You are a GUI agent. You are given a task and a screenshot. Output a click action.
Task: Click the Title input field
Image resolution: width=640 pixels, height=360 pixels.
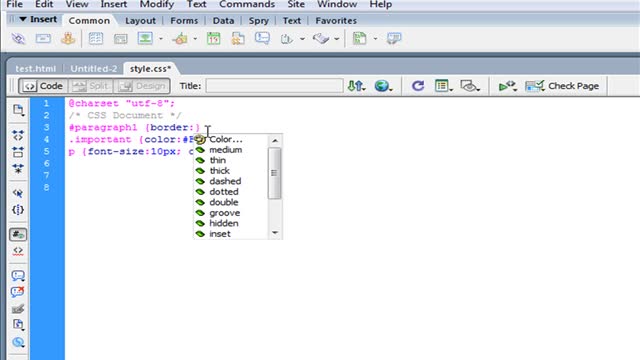click(x=274, y=86)
